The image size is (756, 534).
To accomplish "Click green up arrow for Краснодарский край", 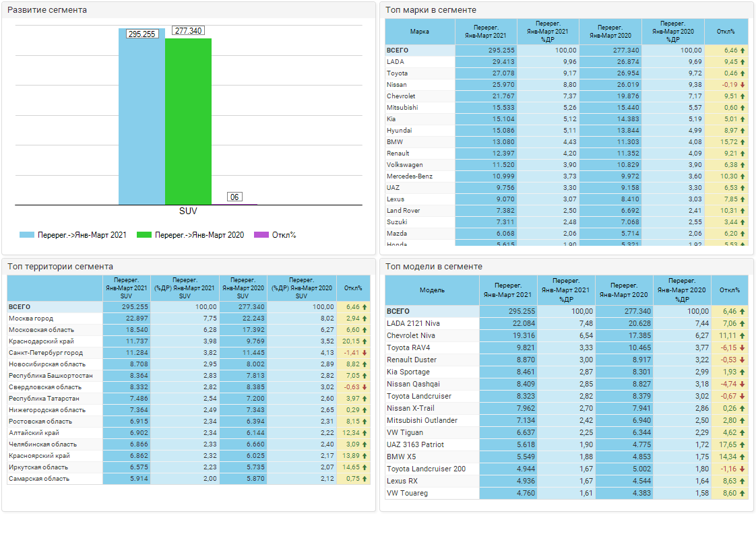I will 365,341.
